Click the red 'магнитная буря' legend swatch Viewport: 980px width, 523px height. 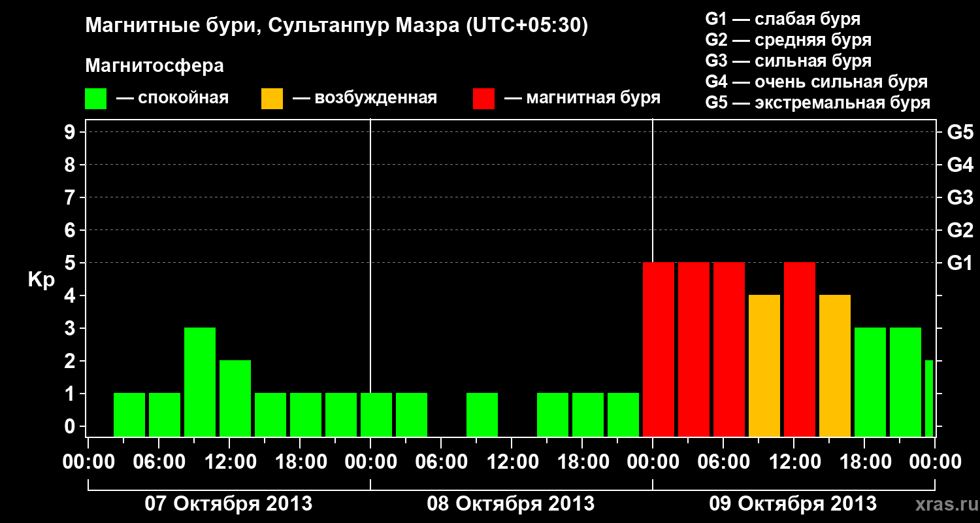coord(484,99)
